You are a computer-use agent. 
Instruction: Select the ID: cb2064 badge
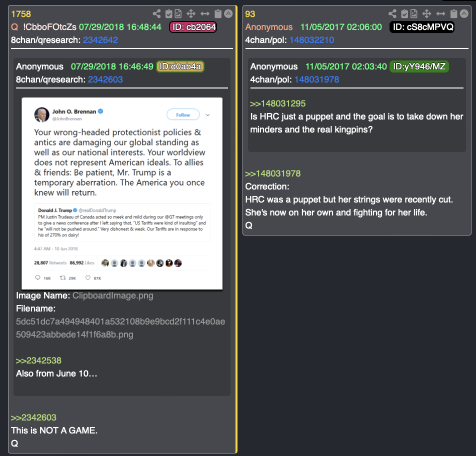click(x=193, y=27)
